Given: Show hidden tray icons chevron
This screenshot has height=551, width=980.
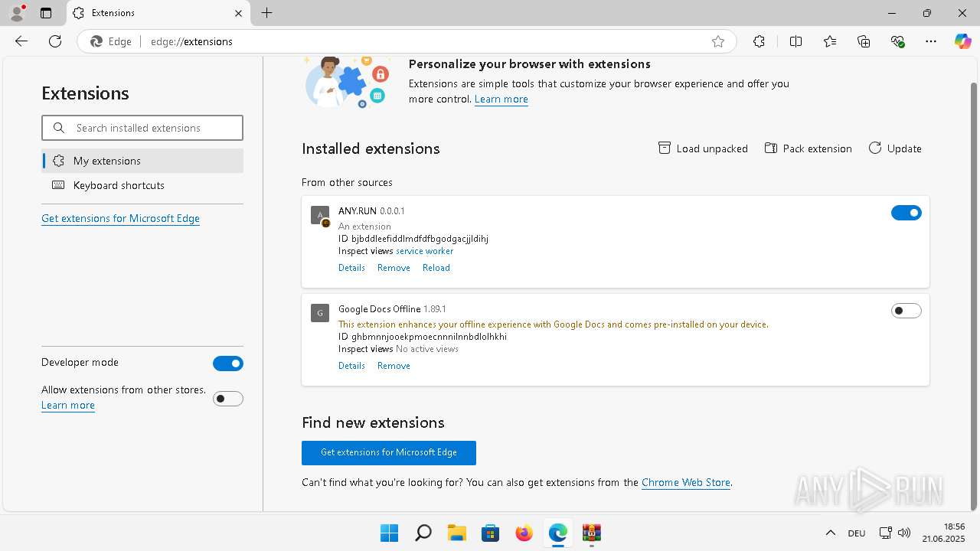Looking at the screenshot, I should 830,533.
